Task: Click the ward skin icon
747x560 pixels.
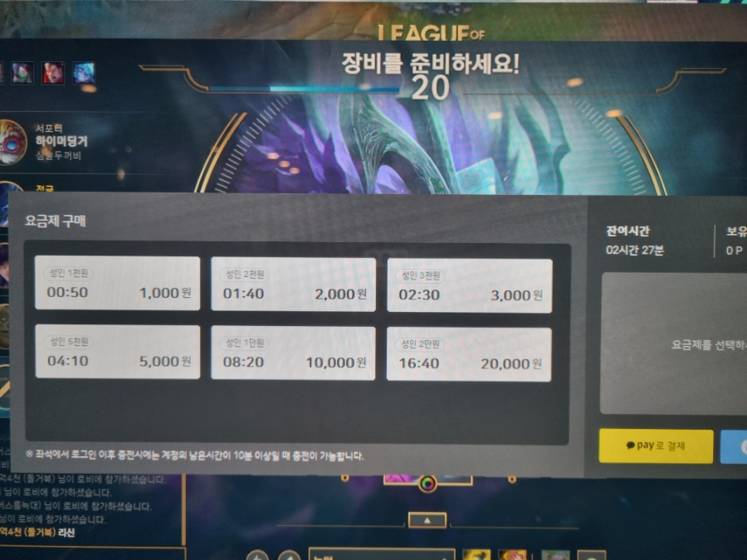Action: click(x=555, y=555)
